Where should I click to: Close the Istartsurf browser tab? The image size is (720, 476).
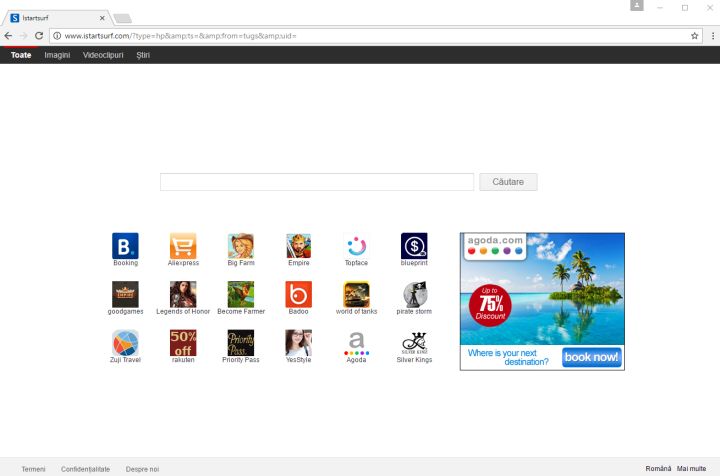pyautogui.click(x=102, y=18)
